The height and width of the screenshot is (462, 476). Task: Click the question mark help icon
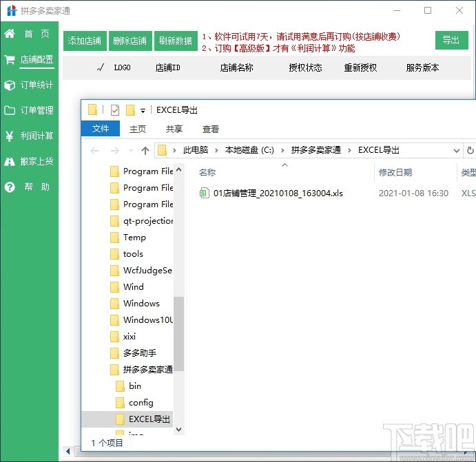point(10,187)
